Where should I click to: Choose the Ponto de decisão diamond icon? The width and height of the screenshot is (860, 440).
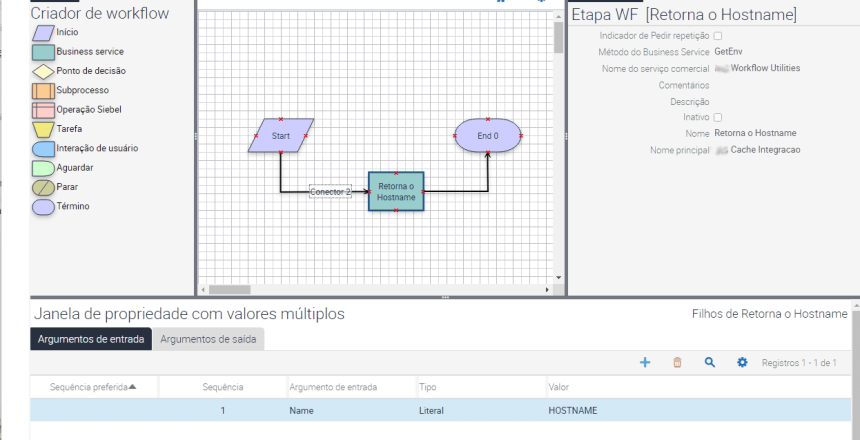[43, 71]
